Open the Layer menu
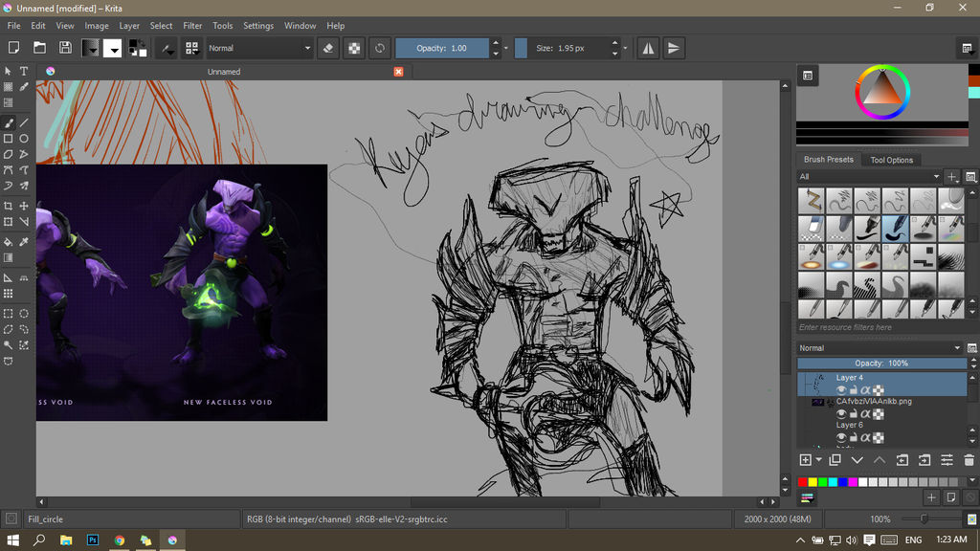The height and width of the screenshot is (551, 980). pos(129,26)
